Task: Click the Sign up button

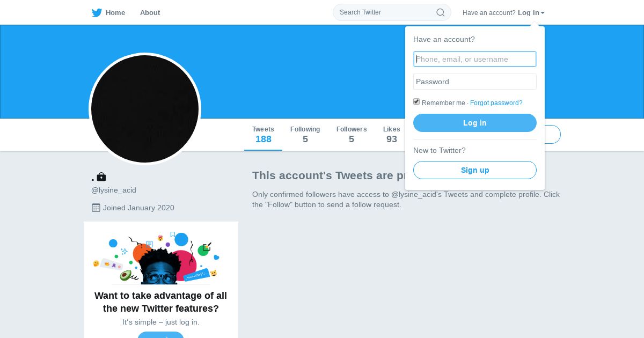Action: coord(475,170)
